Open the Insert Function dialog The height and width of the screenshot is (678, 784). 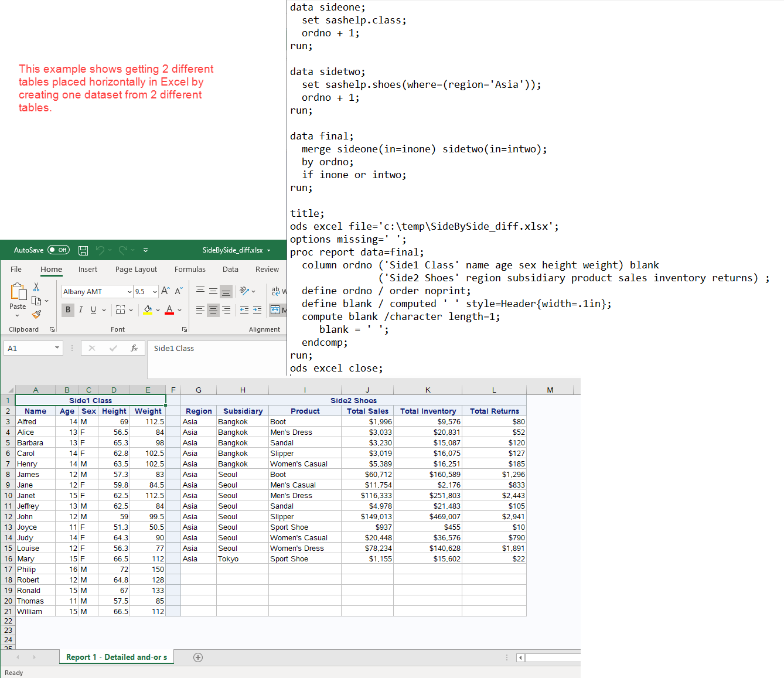coord(135,348)
